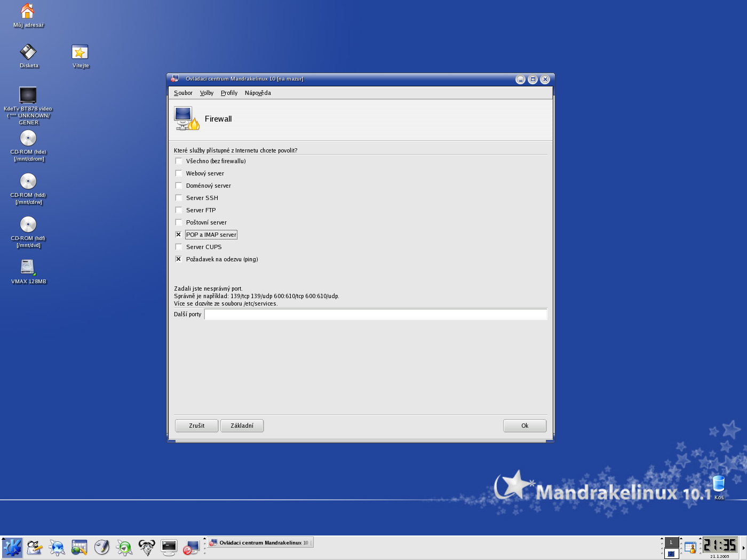747x560 pixels.
Task: Click the Zrušit button
Action: (x=196, y=426)
